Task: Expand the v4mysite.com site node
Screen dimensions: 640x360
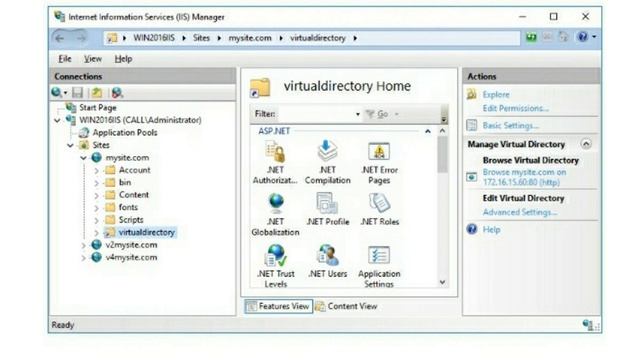Action: click(x=83, y=258)
